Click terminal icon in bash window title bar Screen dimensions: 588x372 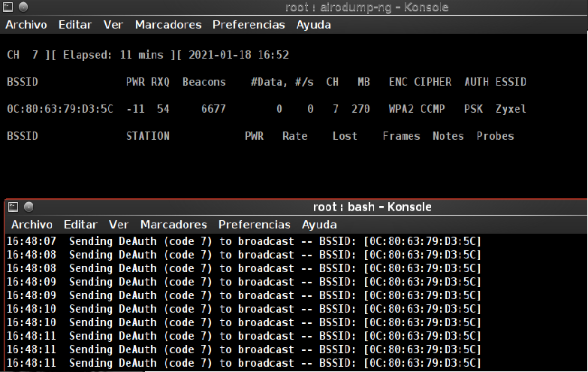(x=14, y=207)
